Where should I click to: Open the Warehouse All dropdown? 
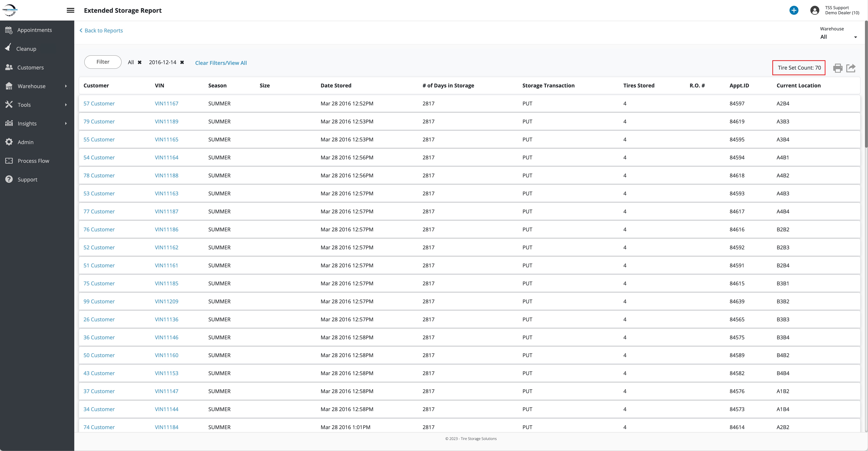click(x=838, y=37)
